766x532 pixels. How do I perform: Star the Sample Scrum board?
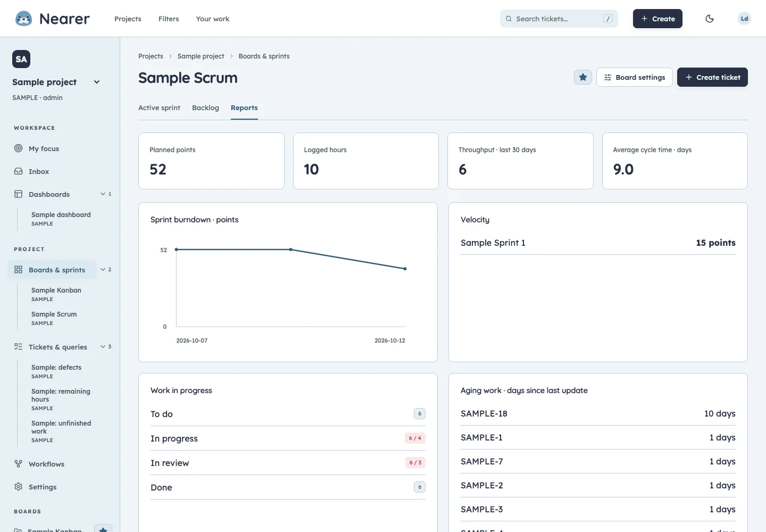pos(583,77)
